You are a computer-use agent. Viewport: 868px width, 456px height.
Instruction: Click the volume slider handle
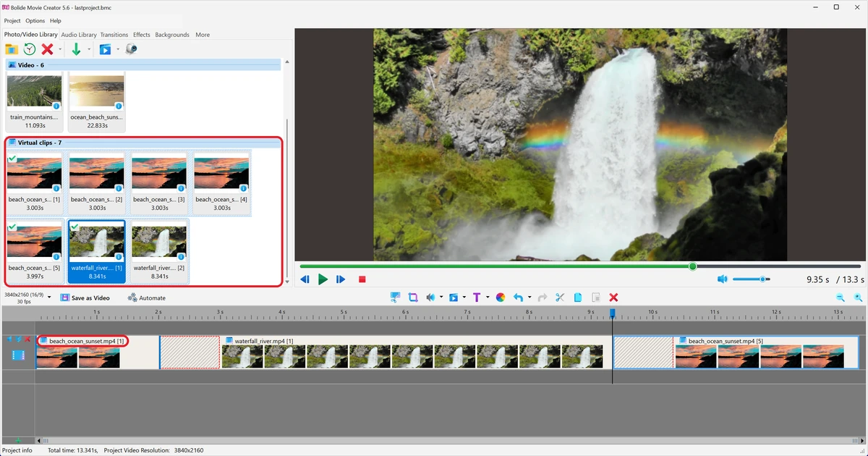pos(762,279)
